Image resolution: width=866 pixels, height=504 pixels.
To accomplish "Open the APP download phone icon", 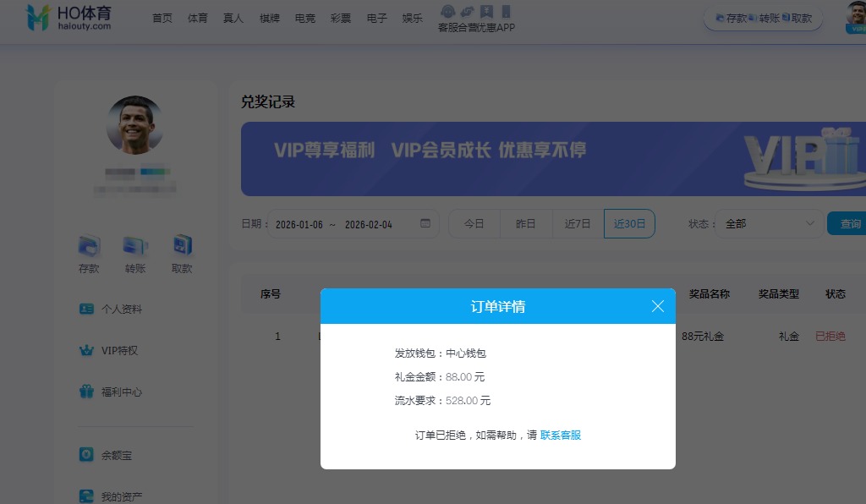I will pyautogui.click(x=504, y=11).
